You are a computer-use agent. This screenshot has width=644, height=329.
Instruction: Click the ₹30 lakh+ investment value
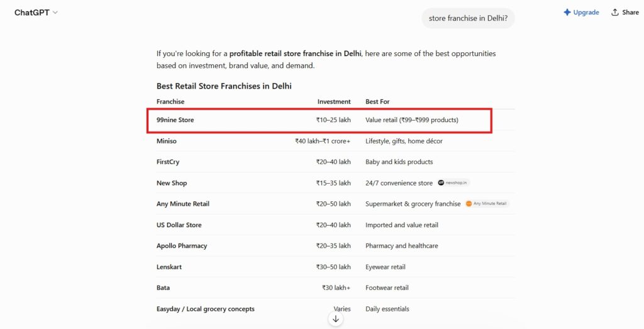tap(336, 287)
